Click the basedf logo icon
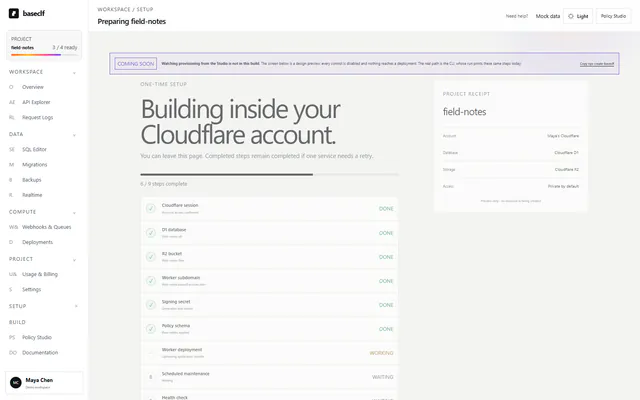Screen dimensions: 640x400 [14, 13]
